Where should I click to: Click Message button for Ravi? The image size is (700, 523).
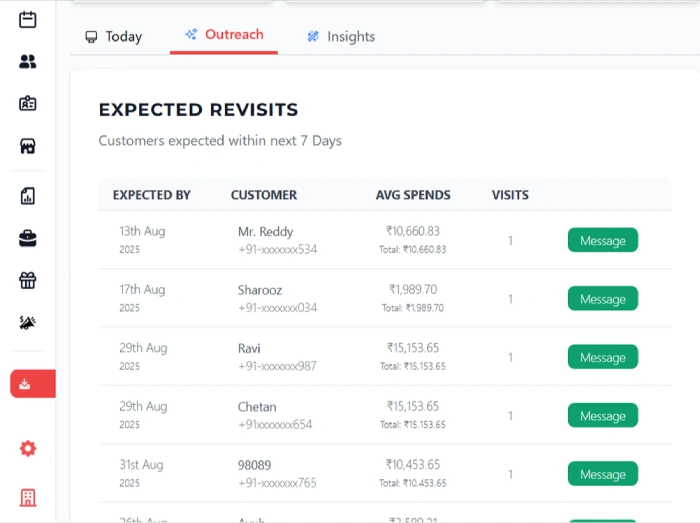point(602,358)
